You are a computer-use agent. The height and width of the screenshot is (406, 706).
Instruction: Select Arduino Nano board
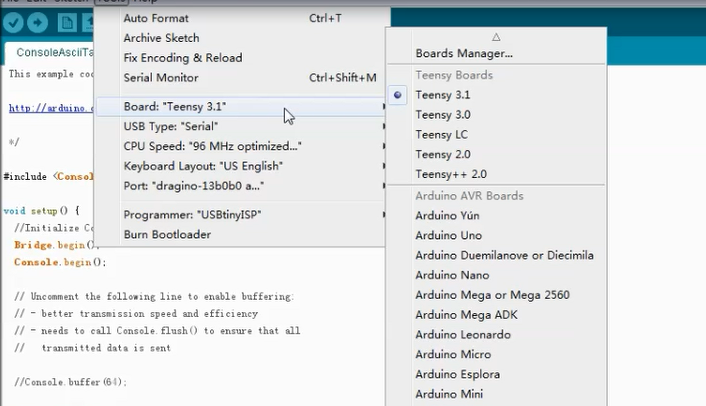point(496,275)
